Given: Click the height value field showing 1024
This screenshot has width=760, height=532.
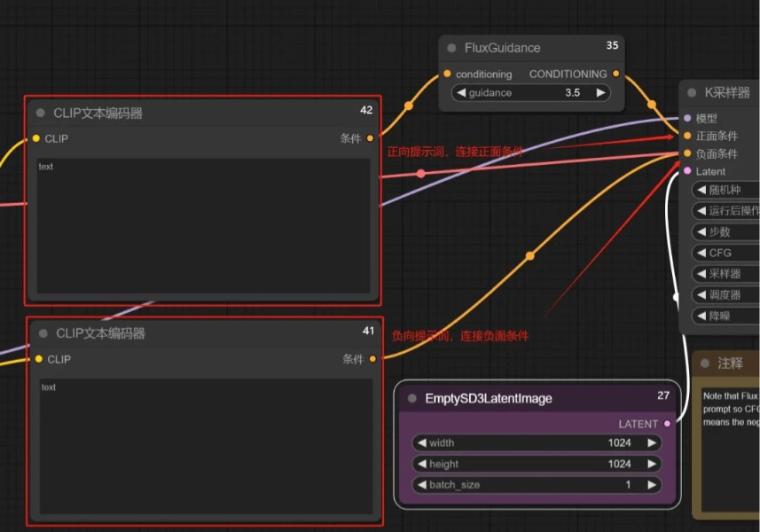Looking at the screenshot, I should (x=619, y=464).
